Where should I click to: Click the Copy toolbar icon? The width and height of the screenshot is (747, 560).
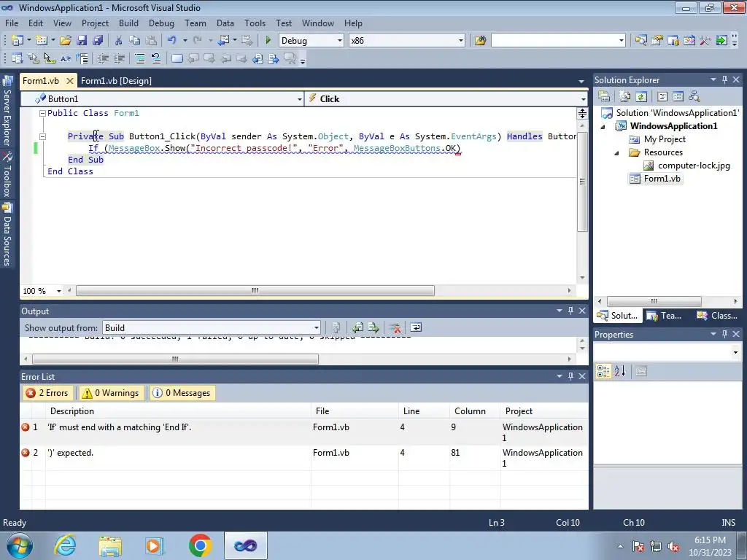(x=135, y=41)
